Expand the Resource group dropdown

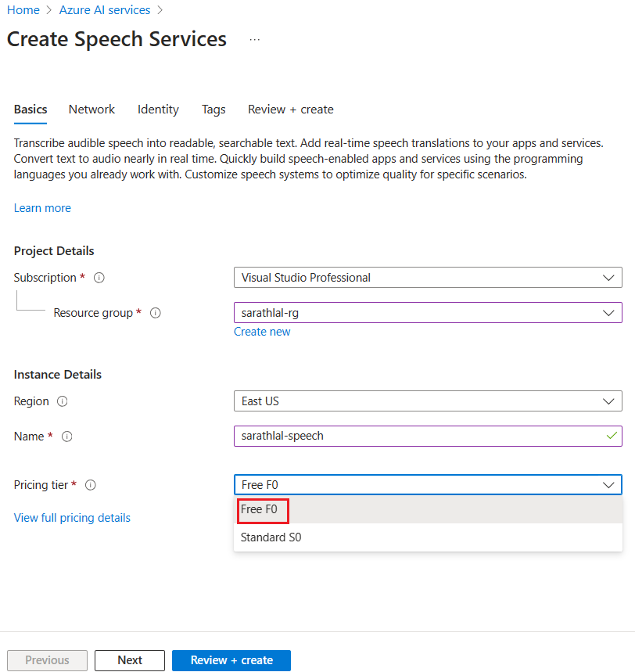(609, 312)
